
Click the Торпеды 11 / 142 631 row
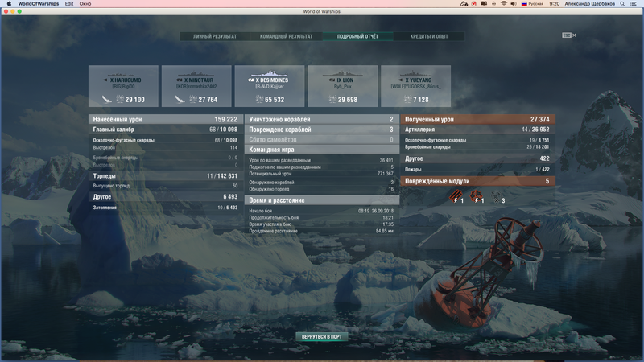166,175
